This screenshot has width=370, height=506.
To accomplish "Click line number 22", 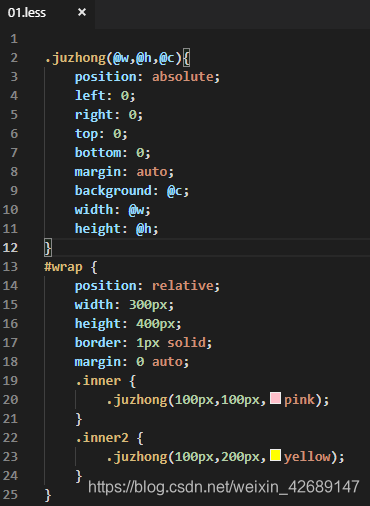I will click(10, 438).
